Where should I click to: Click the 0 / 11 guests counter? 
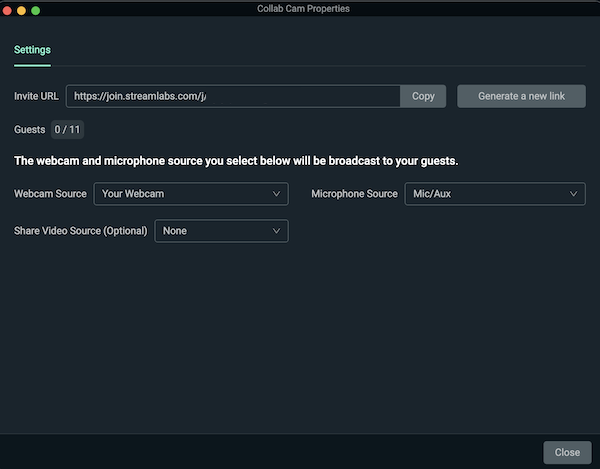click(x=69, y=129)
